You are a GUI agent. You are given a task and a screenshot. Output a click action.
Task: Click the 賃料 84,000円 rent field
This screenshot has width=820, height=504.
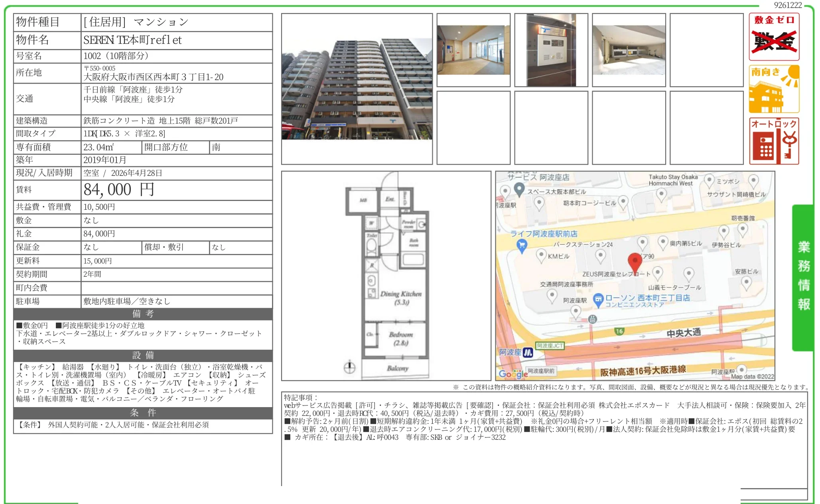120,191
